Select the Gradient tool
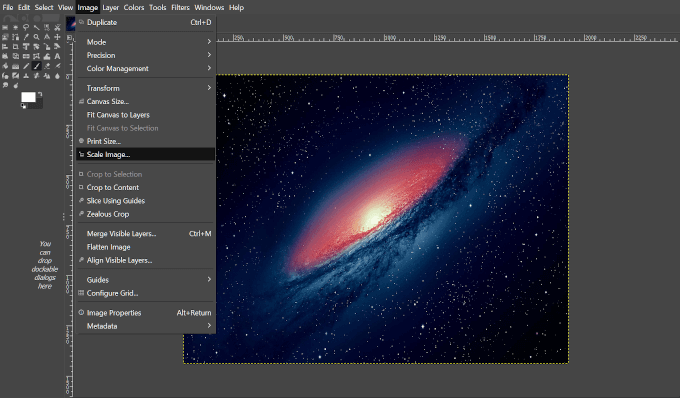The image size is (680, 398). (16, 66)
